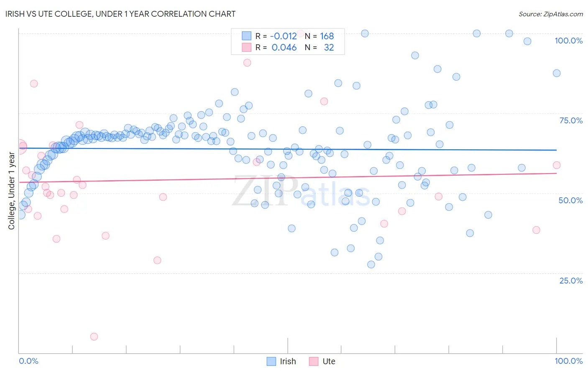Screen dimensions: 588x373
Task: Click the 25.0% y-axis label
Action: pos(571,281)
